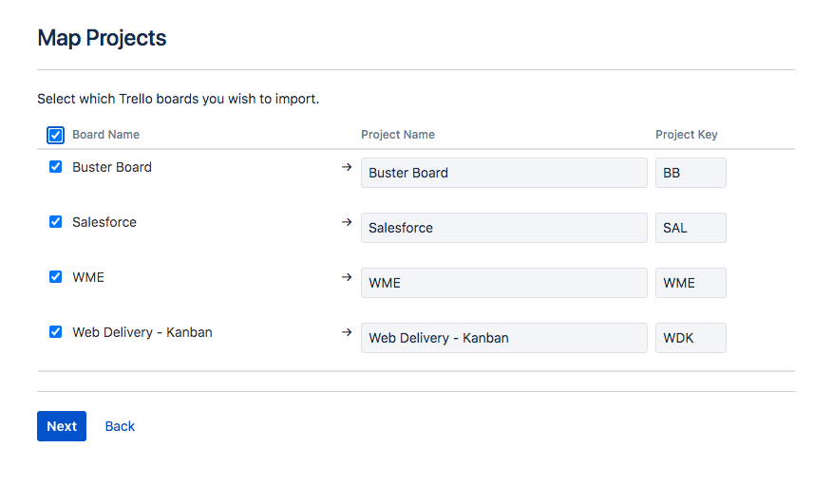
Task: Click the Buster Board board name label
Action: [x=112, y=167]
